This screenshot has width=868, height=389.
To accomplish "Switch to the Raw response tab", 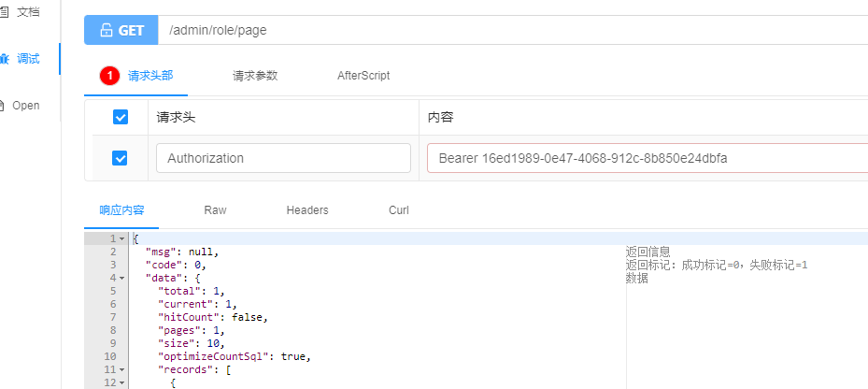I will pyautogui.click(x=215, y=210).
